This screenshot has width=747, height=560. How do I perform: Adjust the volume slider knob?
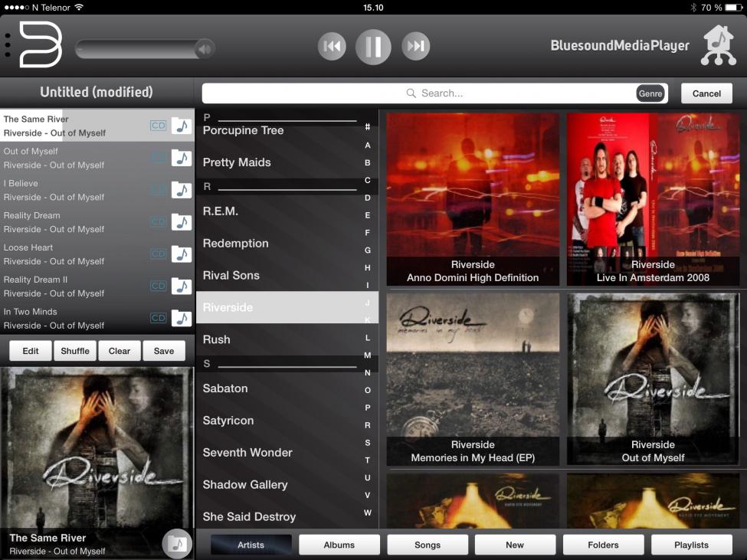pos(205,48)
